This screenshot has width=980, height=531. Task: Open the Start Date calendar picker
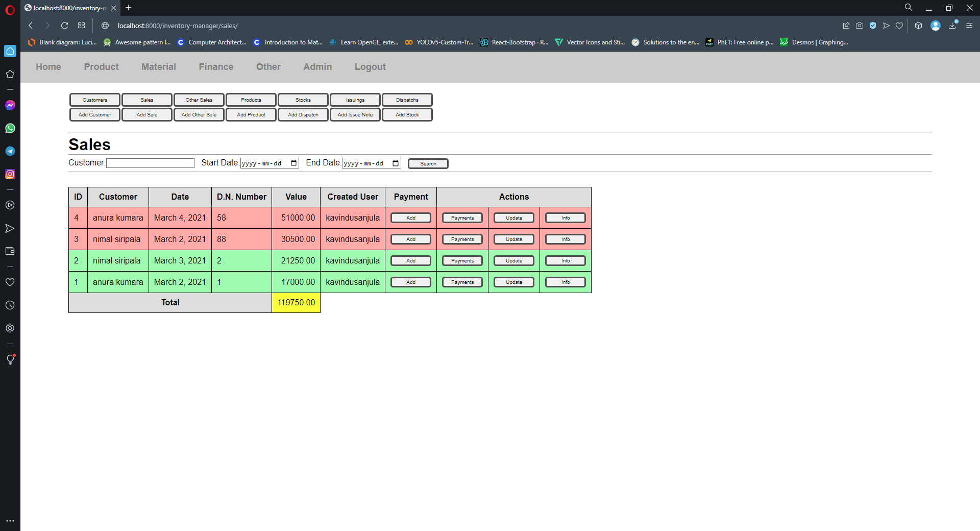pos(293,163)
